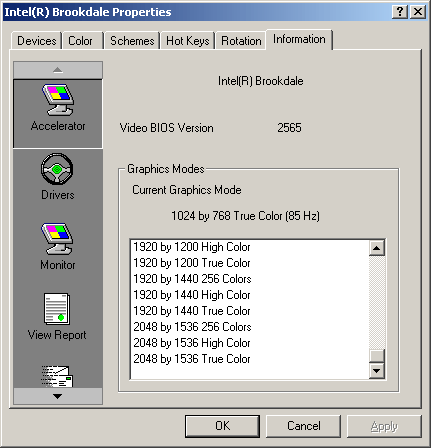431x448 pixels.
Task: Click the Cancel button
Action: tap(304, 426)
